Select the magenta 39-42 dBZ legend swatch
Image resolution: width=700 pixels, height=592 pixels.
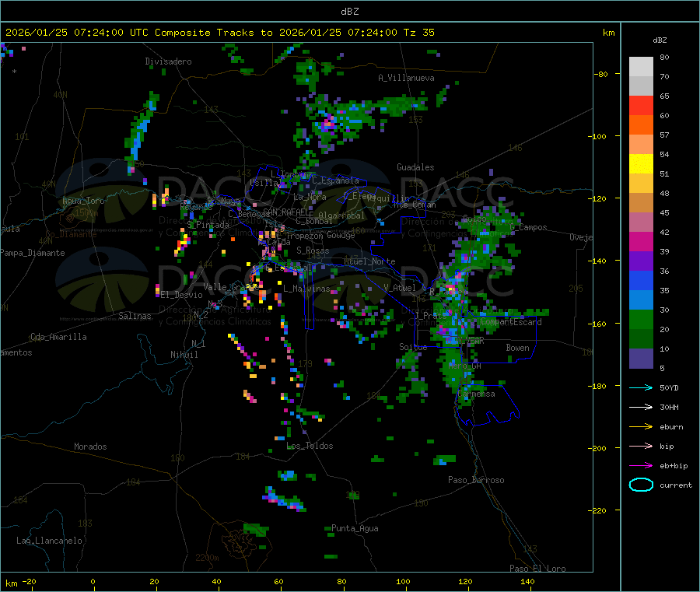[641, 241]
